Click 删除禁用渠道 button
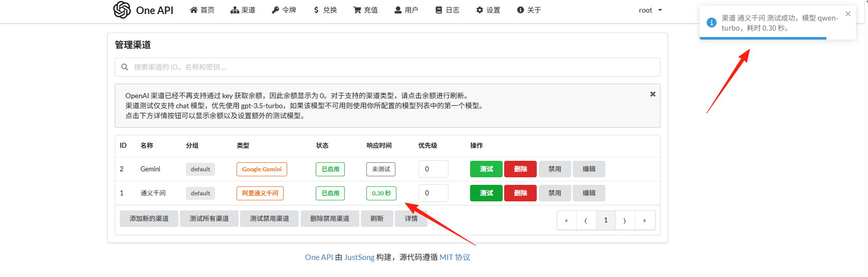 (x=330, y=219)
